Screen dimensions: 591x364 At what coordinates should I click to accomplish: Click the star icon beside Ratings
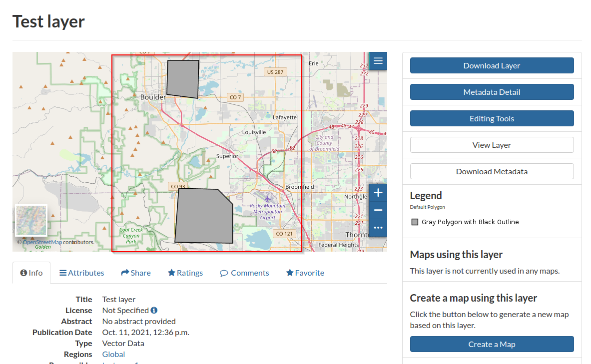(171, 273)
